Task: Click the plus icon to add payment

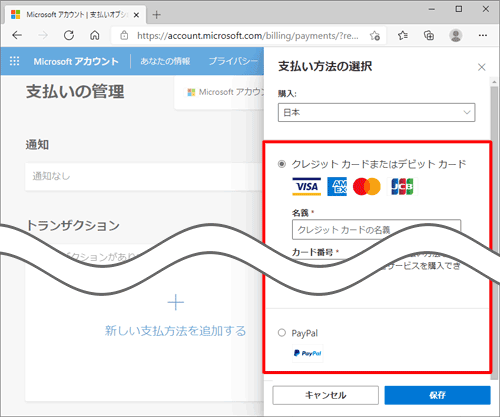Action: (176, 302)
